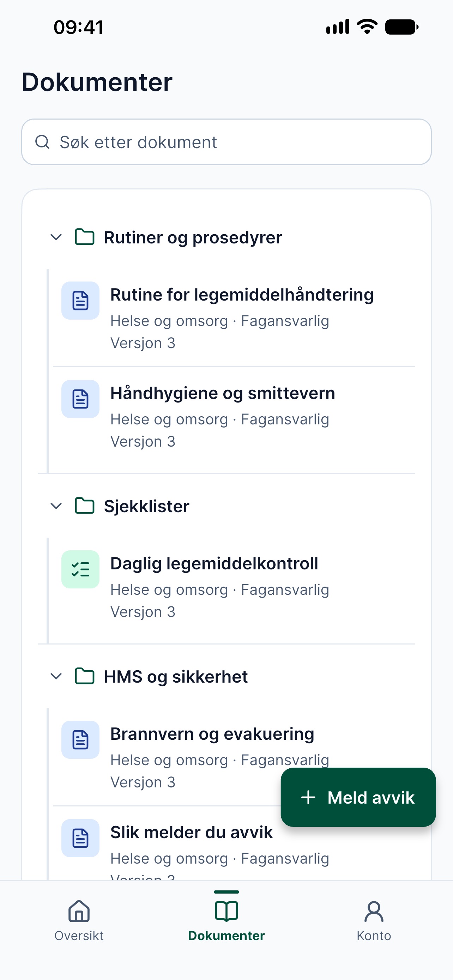Tap the Meld avvik button
This screenshot has height=980, width=453.
(358, 797)
